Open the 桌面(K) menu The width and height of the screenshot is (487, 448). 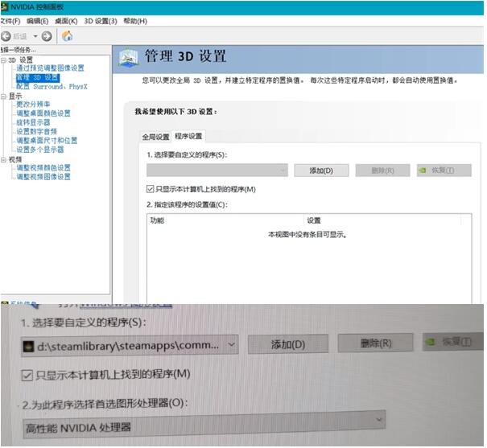pyautogui.click(x=66, y=21)
